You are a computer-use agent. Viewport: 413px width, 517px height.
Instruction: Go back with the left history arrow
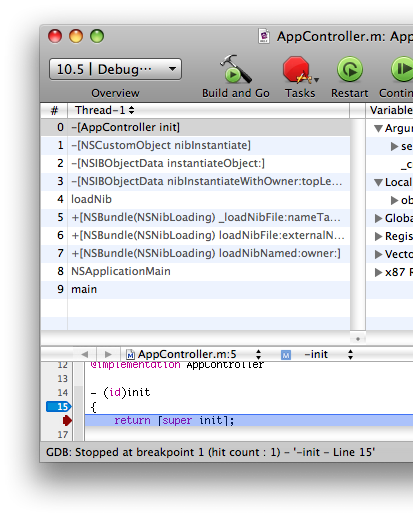click(x=84, y=354)
